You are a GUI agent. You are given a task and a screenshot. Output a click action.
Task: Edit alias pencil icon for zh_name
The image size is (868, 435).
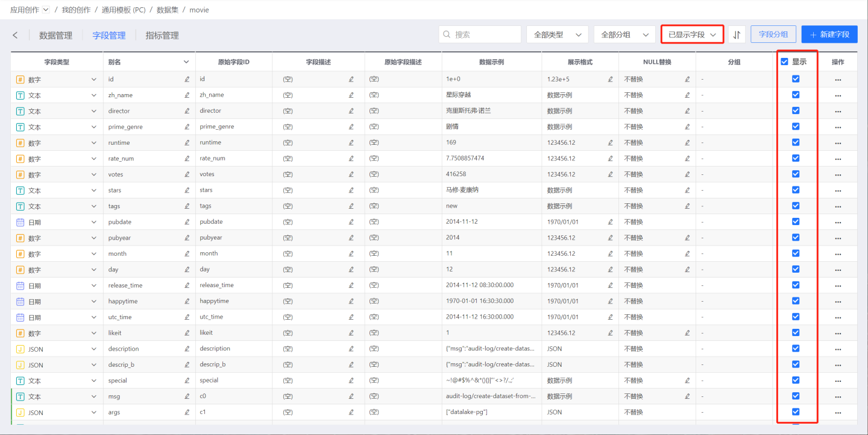click(x=187, y=95)
